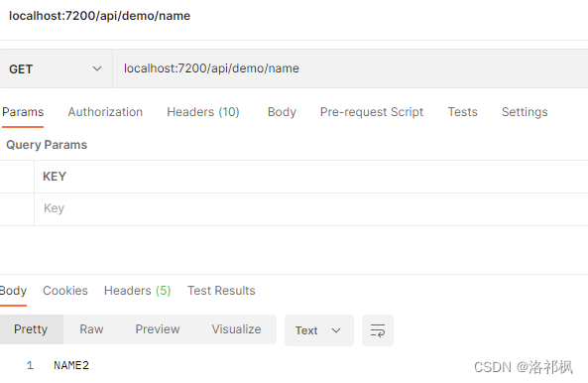Switch response view to Raw

point(91,329)
